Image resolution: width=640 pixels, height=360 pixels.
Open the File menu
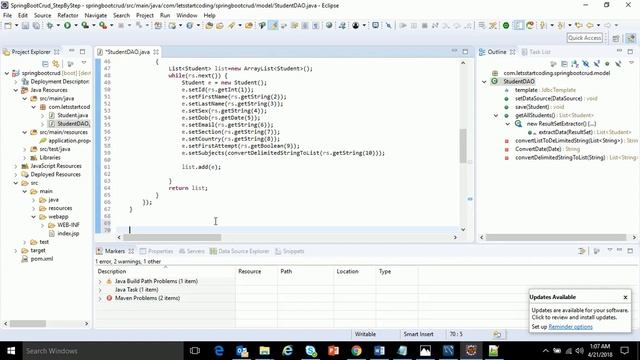(7, 16)
